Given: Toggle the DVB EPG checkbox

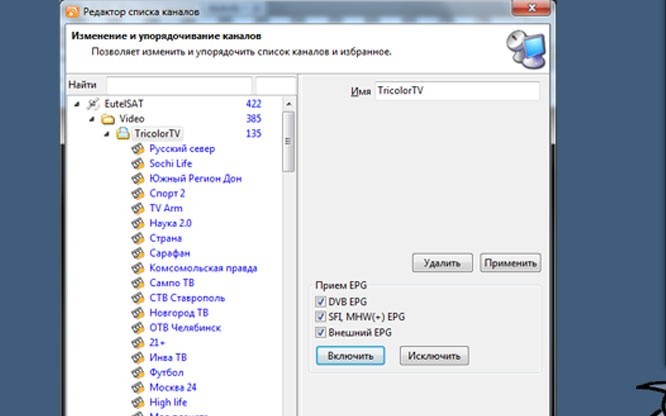Looking at the screenshot, I should pyautogui.click(x=320, y=301).
